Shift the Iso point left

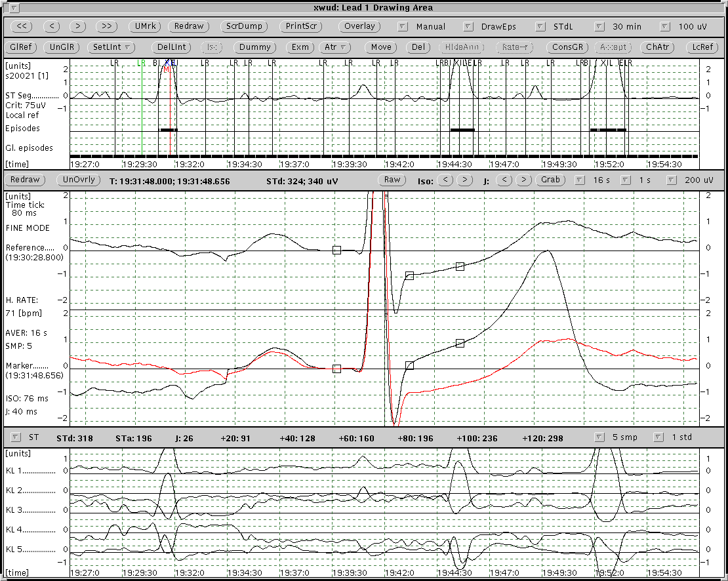click(x=445, y=180)
